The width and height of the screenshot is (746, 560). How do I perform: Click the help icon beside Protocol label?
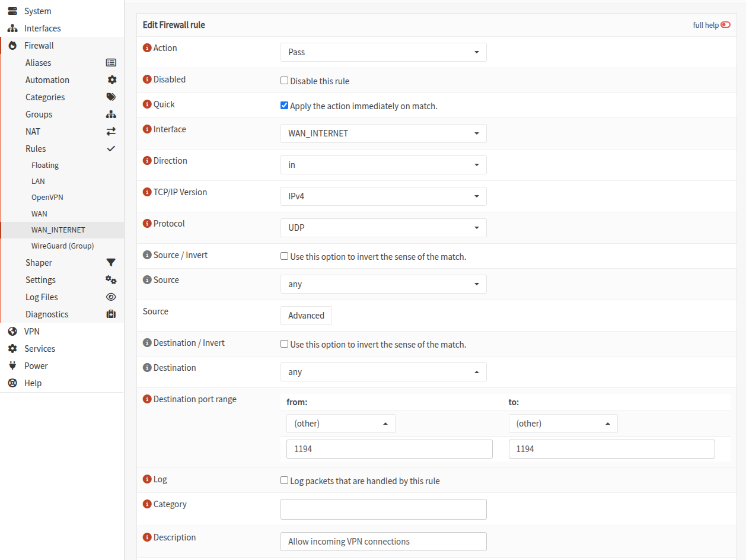click(x=147, y=224)
